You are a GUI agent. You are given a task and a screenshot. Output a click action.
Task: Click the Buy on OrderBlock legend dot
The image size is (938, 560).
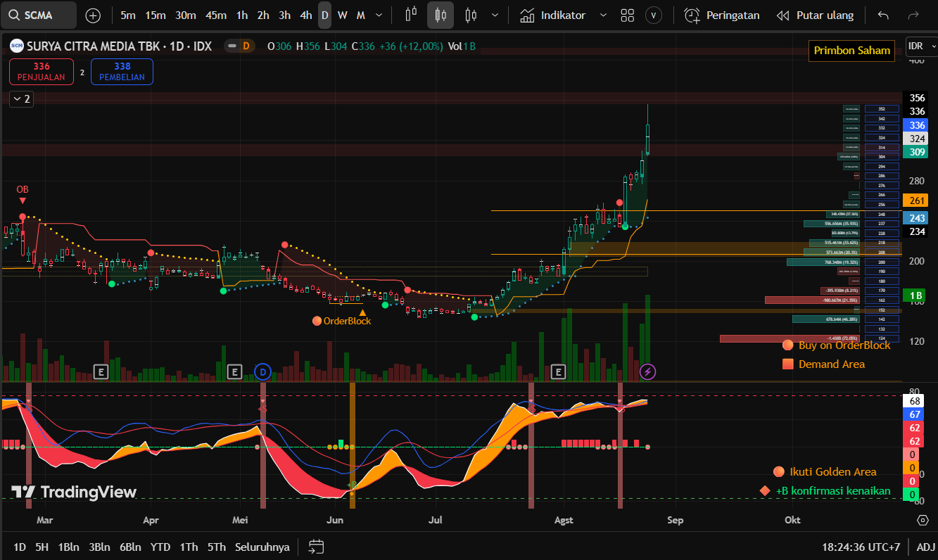787,345
